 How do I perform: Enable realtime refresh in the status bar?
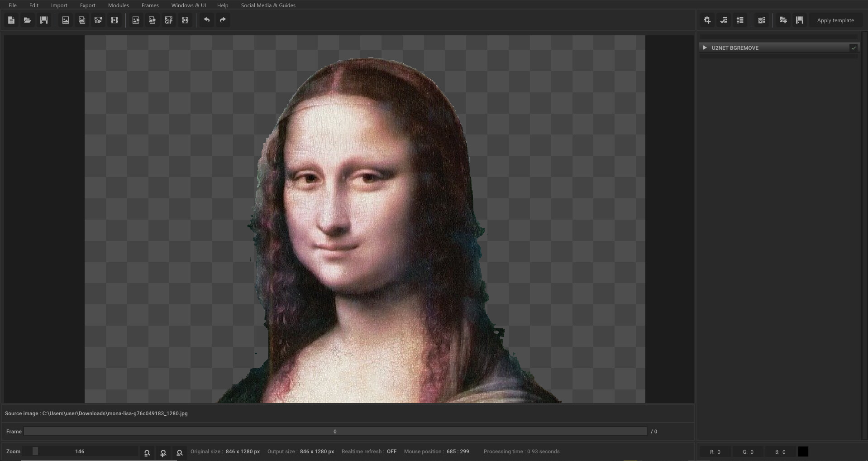click(x=391, y=451)
